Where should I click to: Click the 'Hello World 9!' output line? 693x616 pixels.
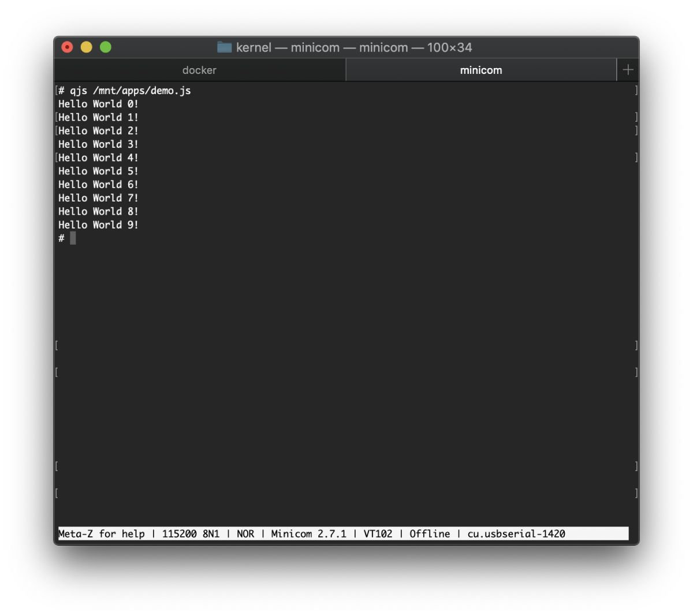[x=98, y=225]
